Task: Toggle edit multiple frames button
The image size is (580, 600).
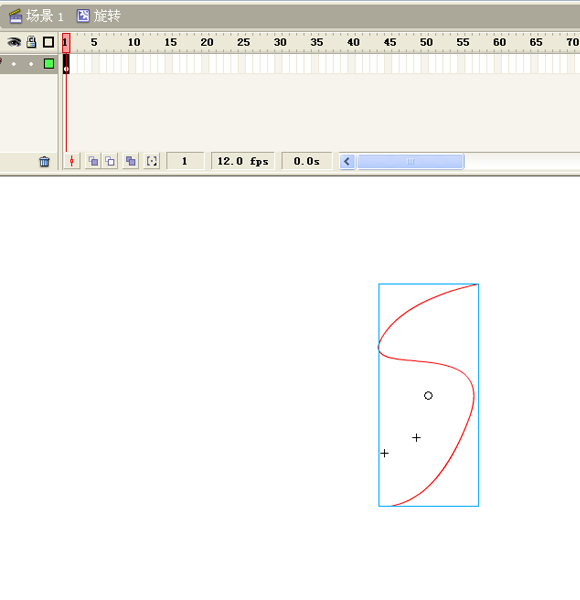Action: pyautogui.click(x=130, y=161)
